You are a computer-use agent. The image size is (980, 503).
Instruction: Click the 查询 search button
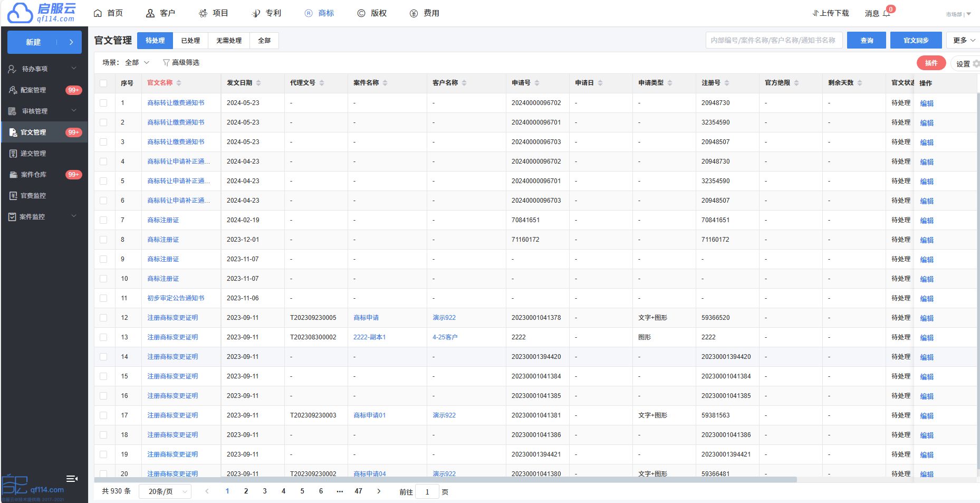867,40
